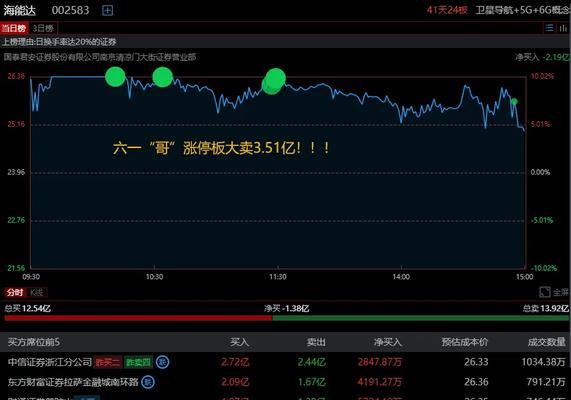Sort by the 成交数量 column header
Image resolution: width=571 pixels, height=400 pixels.
coord(547,342)
